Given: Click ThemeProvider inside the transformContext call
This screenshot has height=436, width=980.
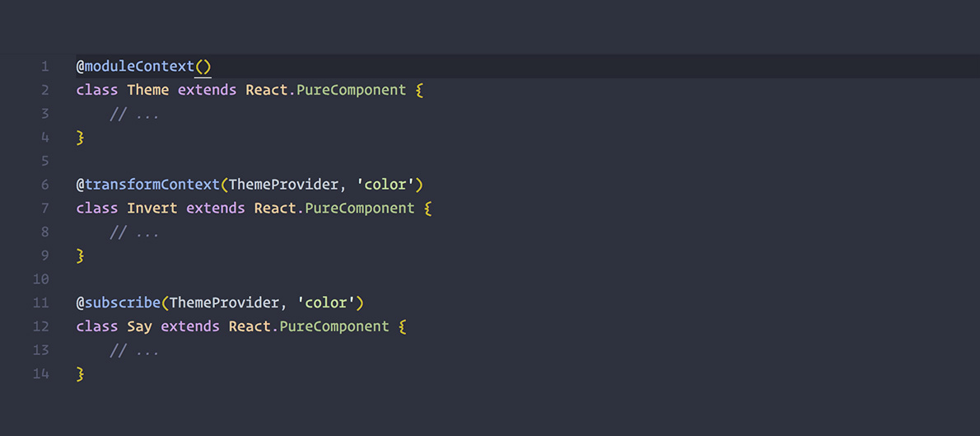Looking at the screenshot, I should [283, 185].
